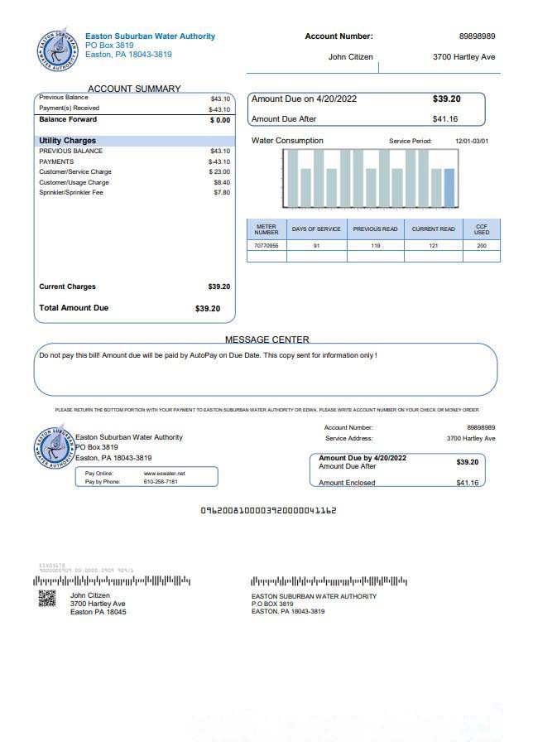Click the Utility Charges section header

point(68,141)
